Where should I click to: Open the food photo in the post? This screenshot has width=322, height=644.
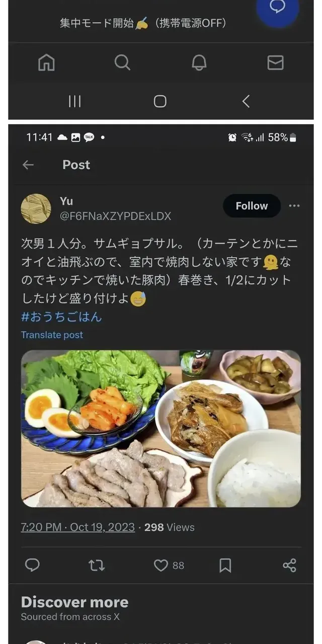pyautogui.click(x=161, y=428)
